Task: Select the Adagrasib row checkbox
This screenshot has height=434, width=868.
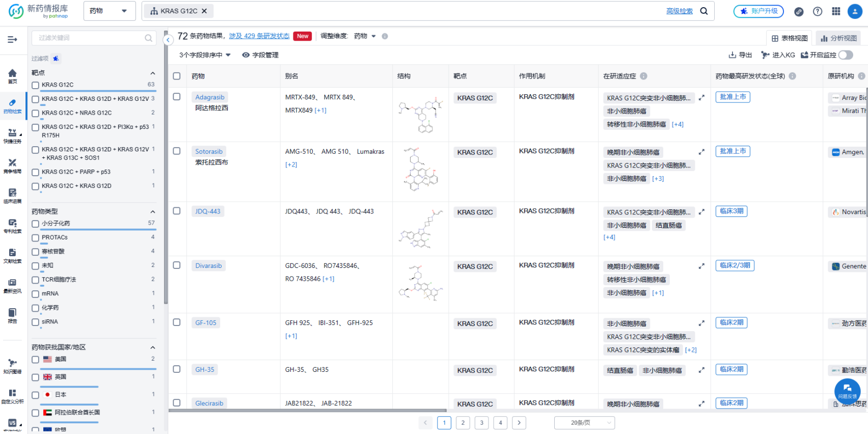Action: (x=177, y=97)
